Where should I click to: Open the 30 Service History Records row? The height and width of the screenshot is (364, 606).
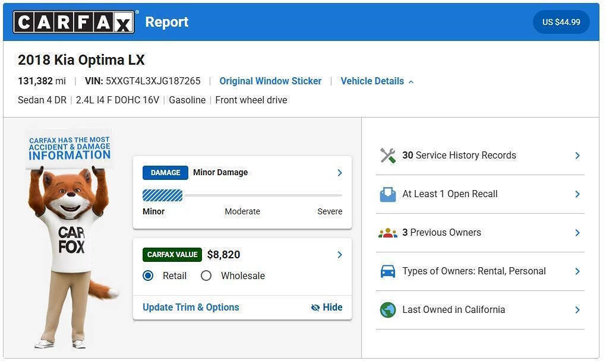(x=481, y=156)
